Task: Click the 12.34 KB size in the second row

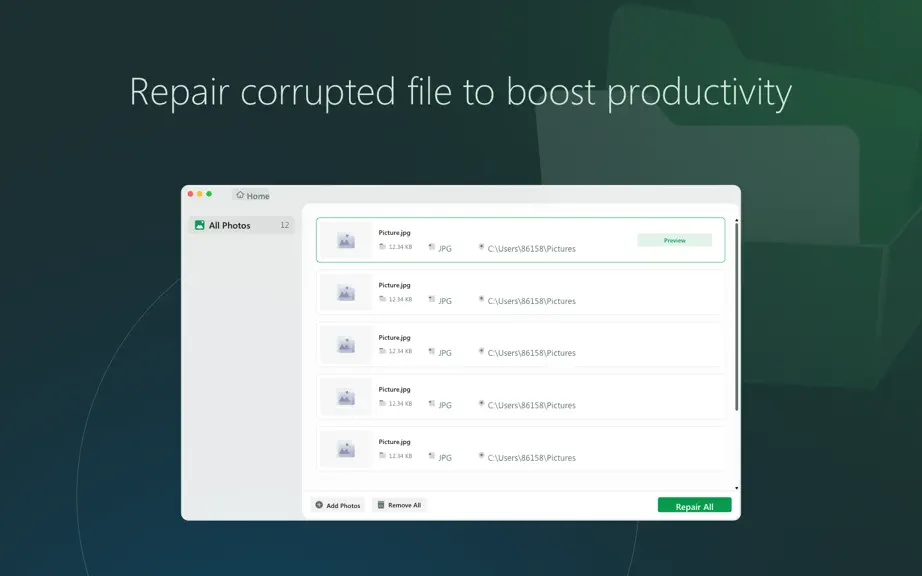Action: point(400,299)
